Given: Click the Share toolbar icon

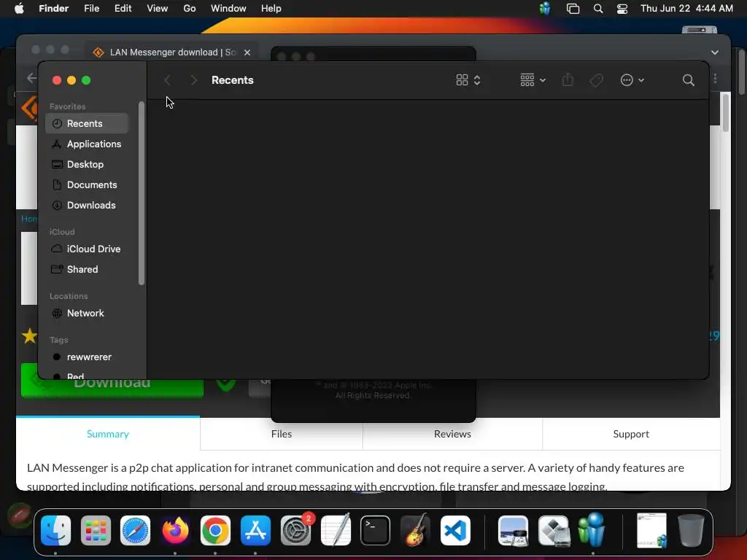Looking at the screenshot, I should click(x=568, y=80).
